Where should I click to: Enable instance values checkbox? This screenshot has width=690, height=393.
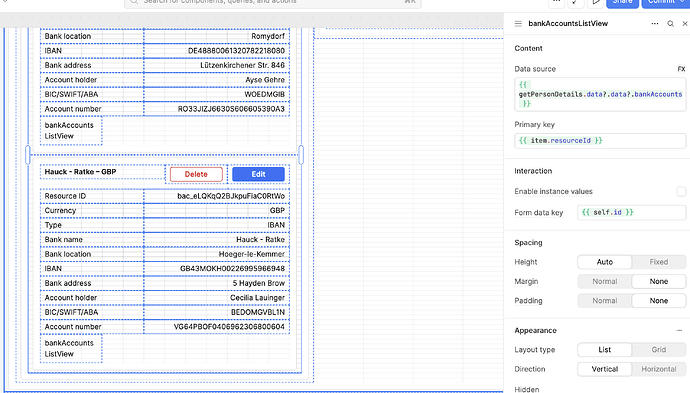click(681, 191)
